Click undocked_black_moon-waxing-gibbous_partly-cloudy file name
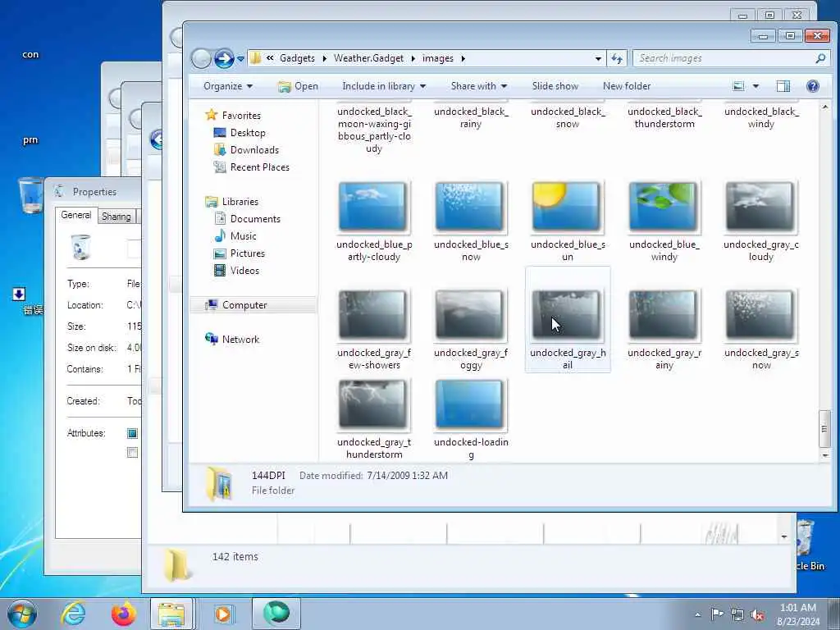840x630 pixels. tap(374, 130)
